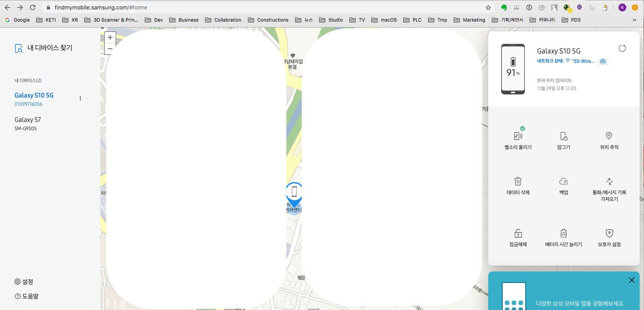
Task: Open the 뉴스 bookmarks folder
Action: [304, 20]
